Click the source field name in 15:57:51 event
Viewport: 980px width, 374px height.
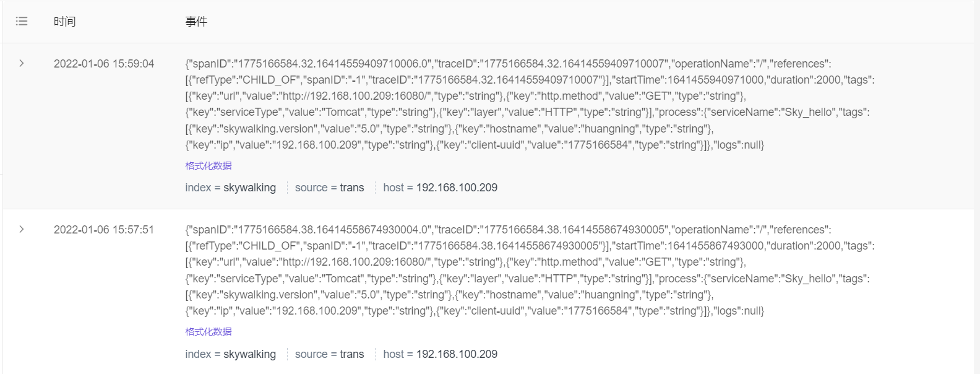click(311, 354)
